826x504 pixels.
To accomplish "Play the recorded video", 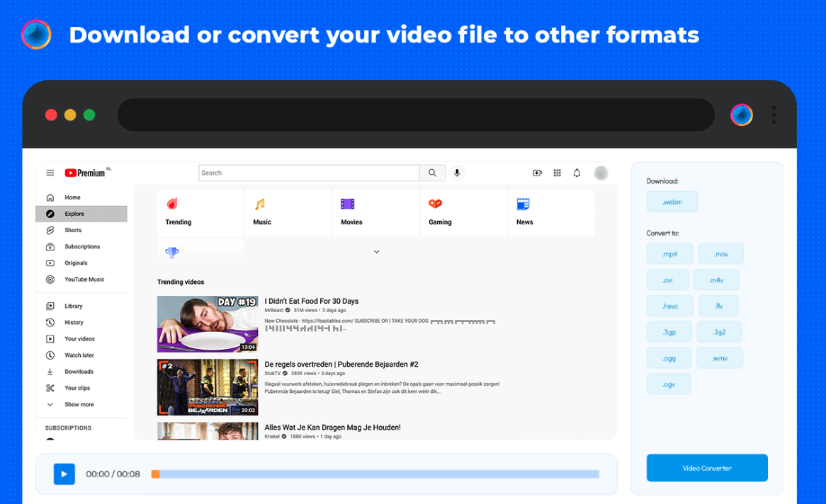I will coord(64,474).
